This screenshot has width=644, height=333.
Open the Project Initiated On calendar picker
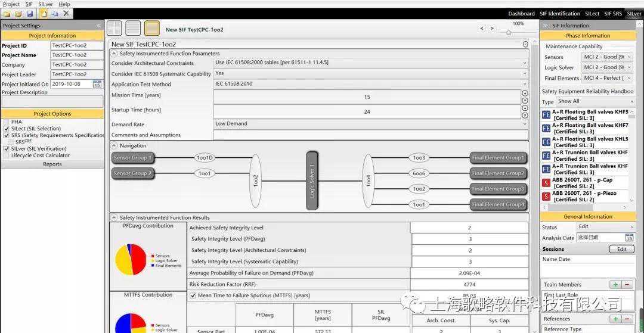[x=97, y=85]
